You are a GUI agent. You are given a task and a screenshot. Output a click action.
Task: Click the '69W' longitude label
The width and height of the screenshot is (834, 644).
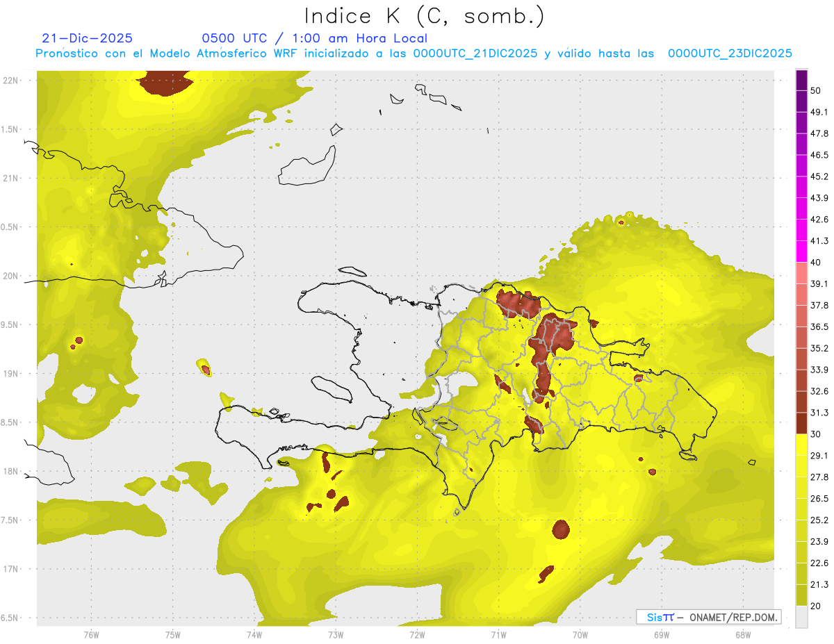tap(662, 634)
